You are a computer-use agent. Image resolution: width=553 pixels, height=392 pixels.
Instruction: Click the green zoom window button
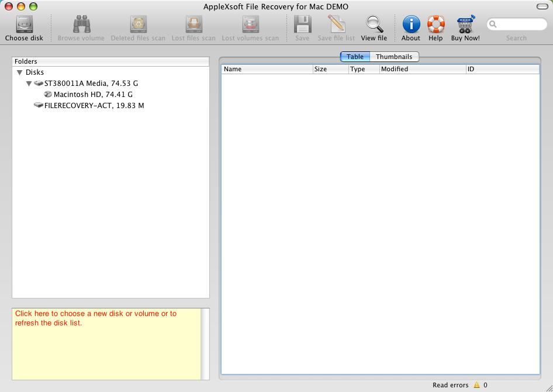pyautogui.click(x=33, y=6)
